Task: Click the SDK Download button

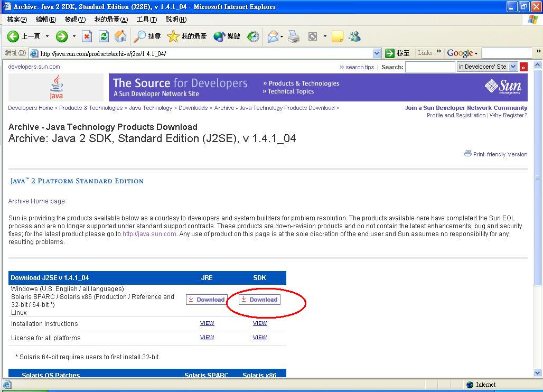Action: [x=259, y=300]
